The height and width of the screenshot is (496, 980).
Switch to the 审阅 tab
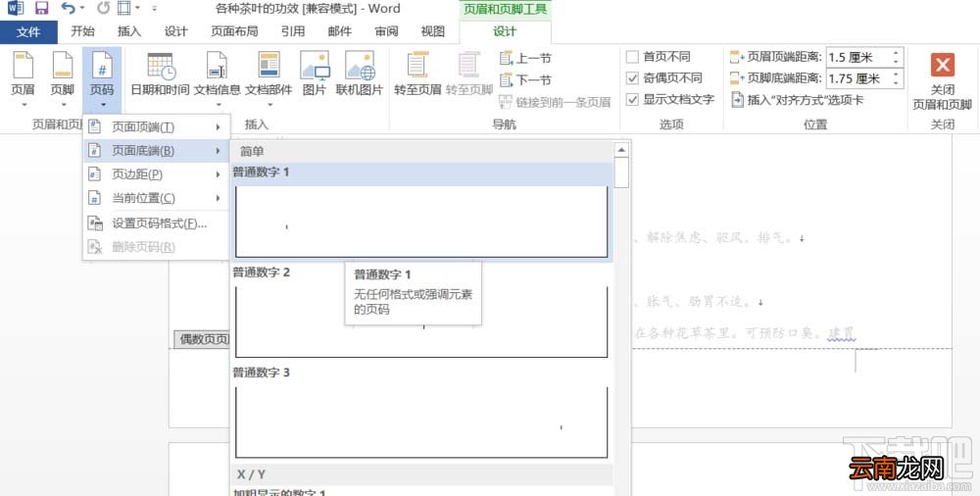tap(386, 31)
